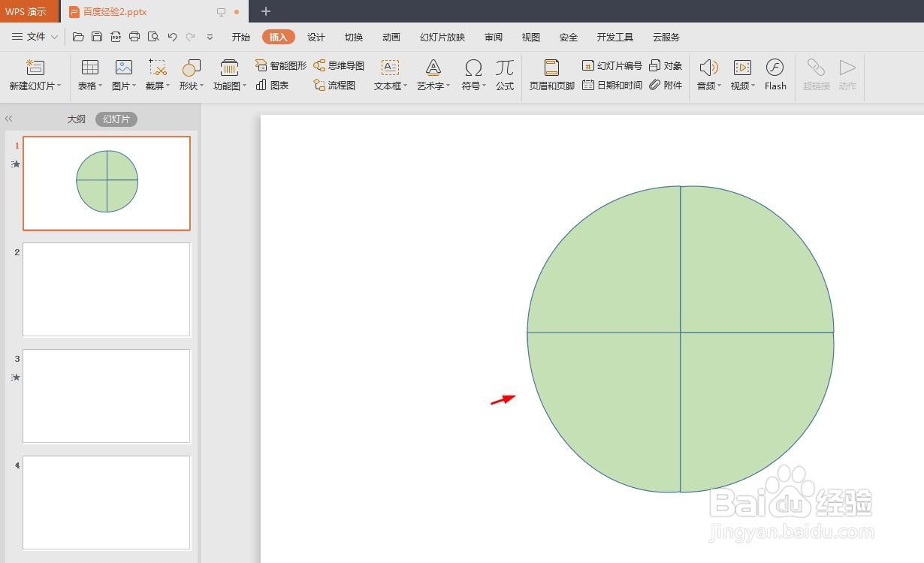The height and width of the screenshot is (563, 924).
Task: Insert an attachment (附件)
Action: point(666,86)
